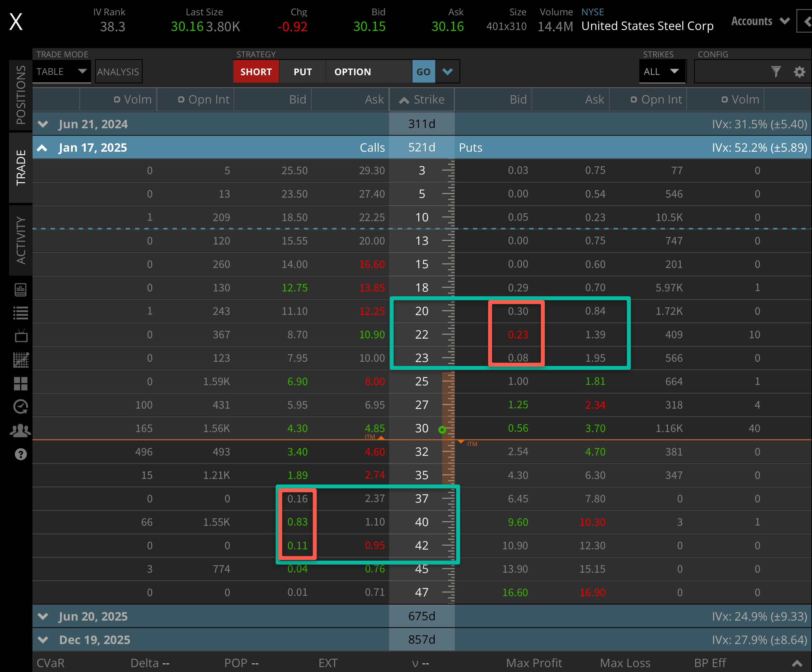Open the trade history clock icon
The image size is (812, 672).
coord(20,407)
